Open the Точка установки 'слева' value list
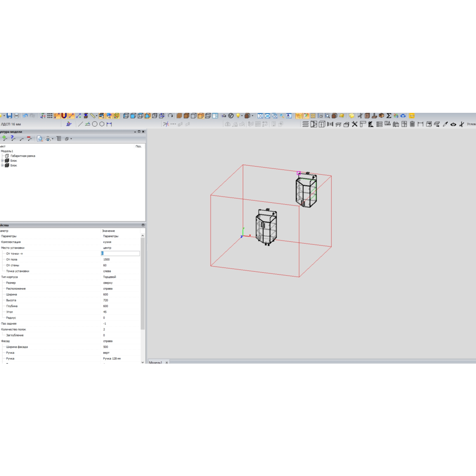476x476 pixels. (121, 271)
